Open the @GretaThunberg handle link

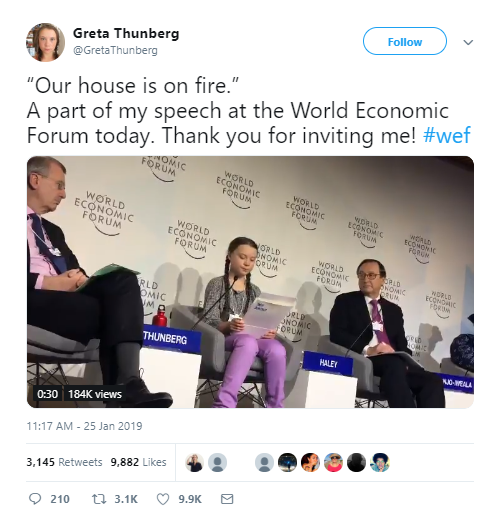click(115, 50)
